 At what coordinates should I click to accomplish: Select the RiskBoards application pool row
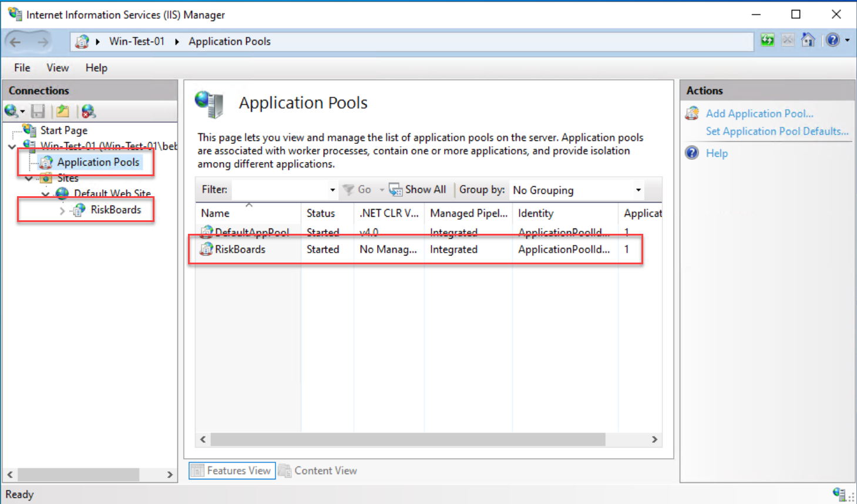coord(429,250)
